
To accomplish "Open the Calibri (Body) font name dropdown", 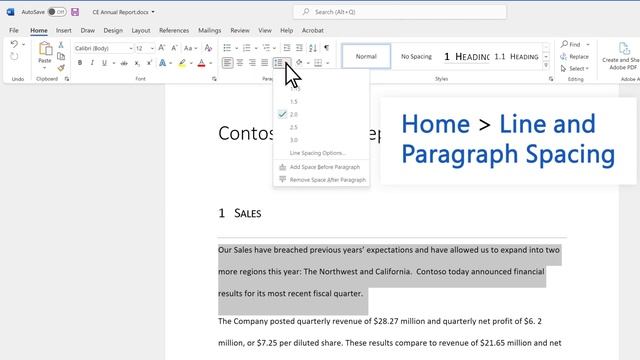I will tap(131, 49).
